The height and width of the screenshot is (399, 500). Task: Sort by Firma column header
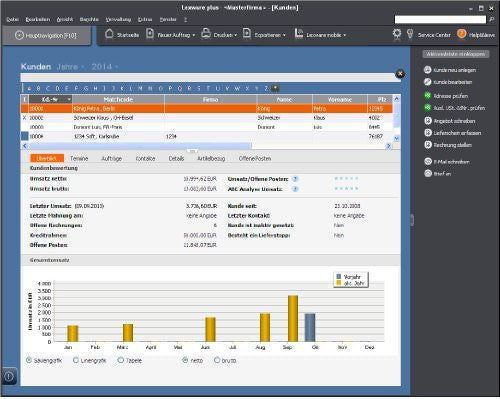(x=211, y=99)
